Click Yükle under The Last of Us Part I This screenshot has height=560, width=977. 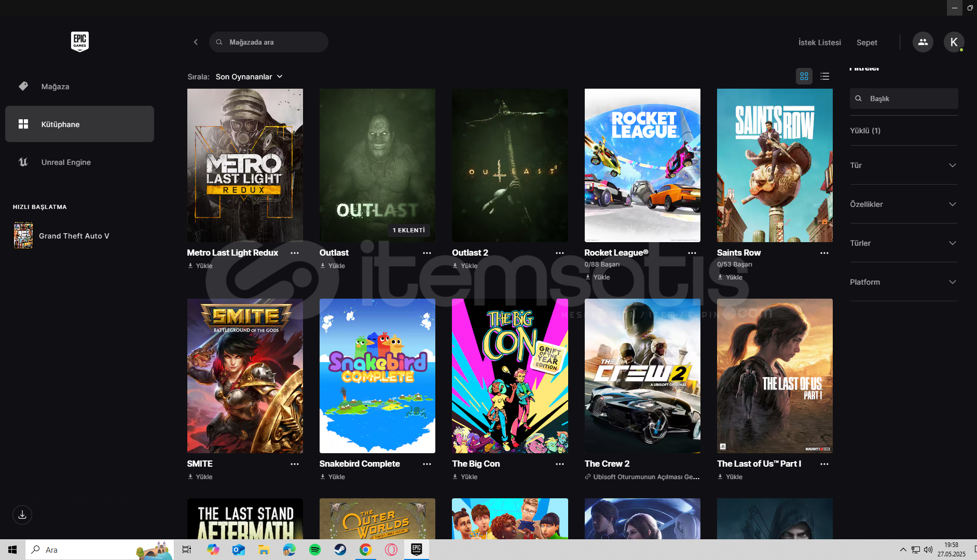pos(730,477)
